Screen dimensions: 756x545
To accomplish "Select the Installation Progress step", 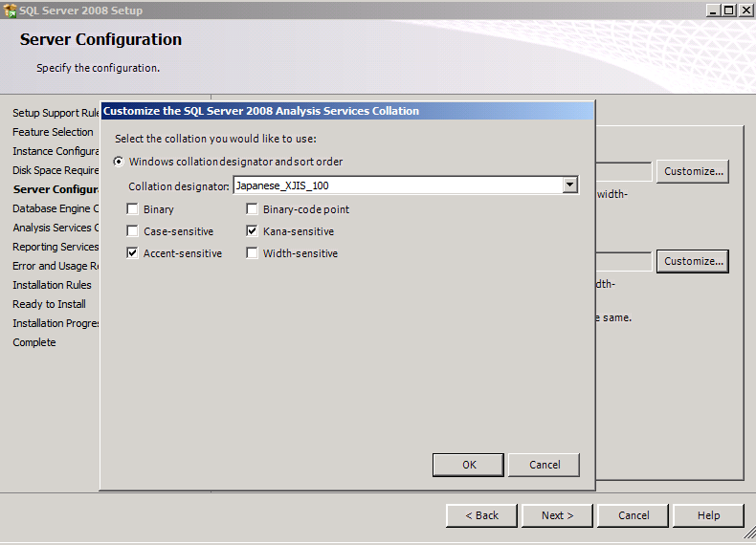I will [x=56, y=323].
